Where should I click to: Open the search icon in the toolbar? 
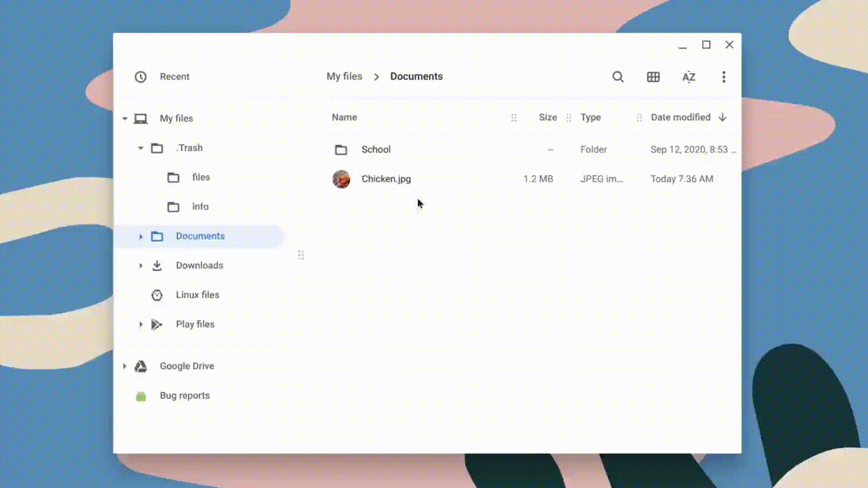pos(618,77)
